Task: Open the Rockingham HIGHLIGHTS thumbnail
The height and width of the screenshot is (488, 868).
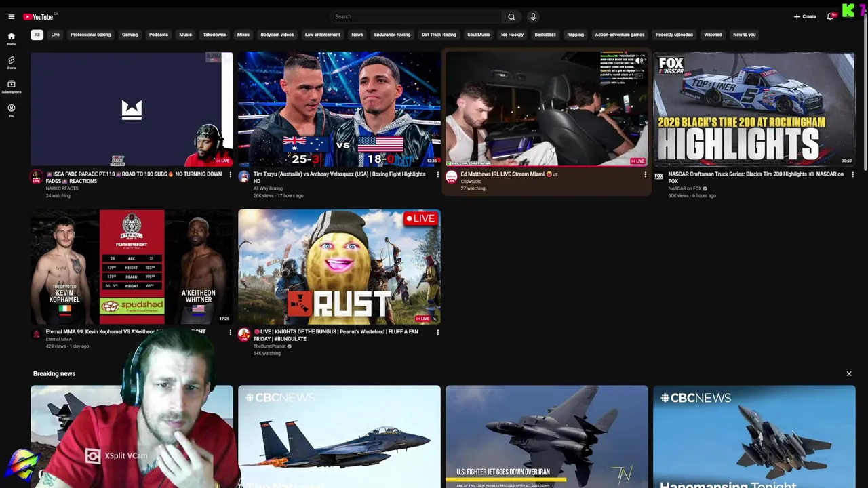Action: point(754,109)
